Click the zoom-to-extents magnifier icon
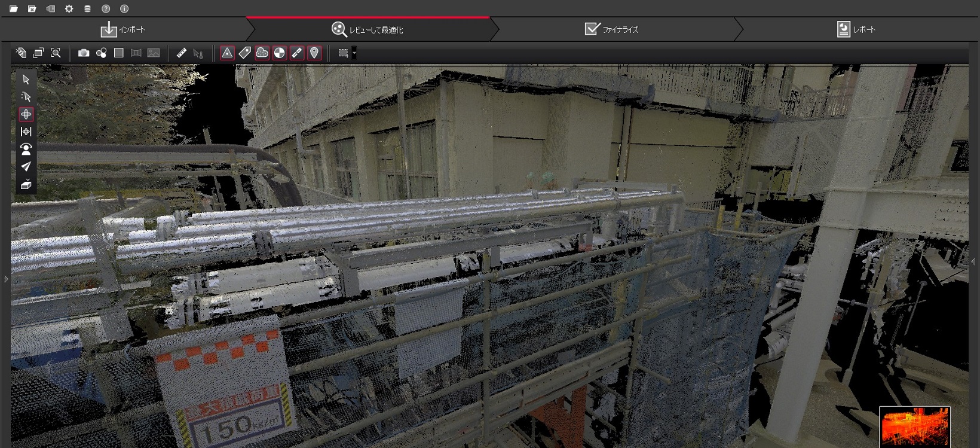The image size is (980, 448). [x=56, y=53]
